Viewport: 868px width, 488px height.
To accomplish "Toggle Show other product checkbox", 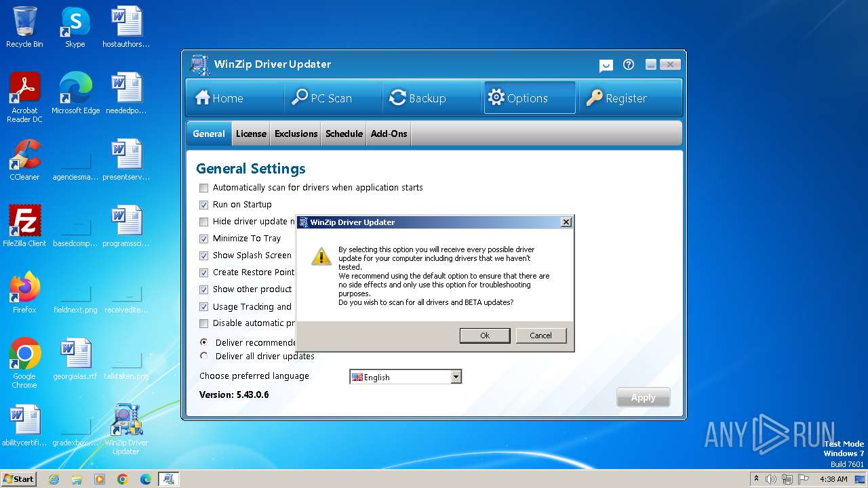I will [x=203, y=289].
